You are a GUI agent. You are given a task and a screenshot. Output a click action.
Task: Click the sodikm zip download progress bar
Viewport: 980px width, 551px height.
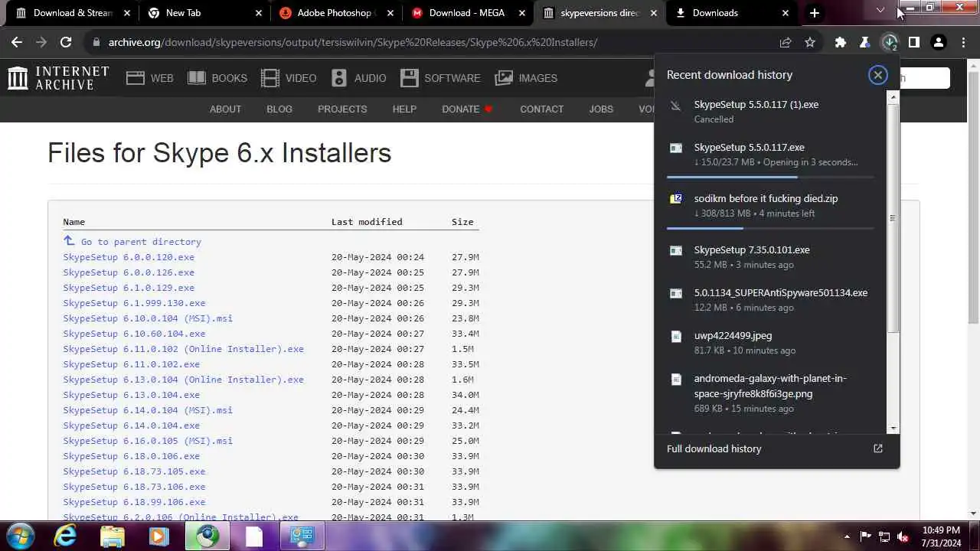tap(770, 228)
